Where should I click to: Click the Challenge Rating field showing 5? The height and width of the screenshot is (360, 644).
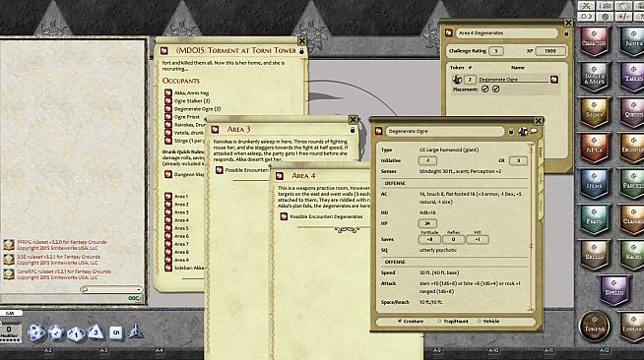click(496, 51)
